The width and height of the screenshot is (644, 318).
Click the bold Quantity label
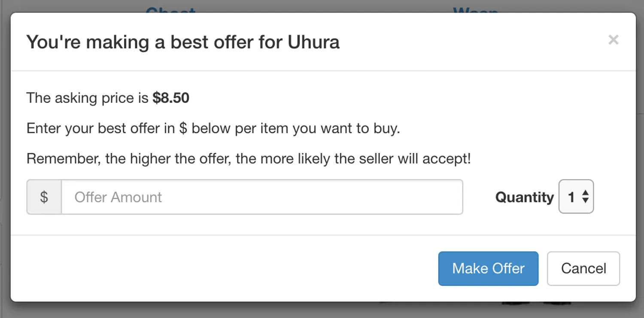(x=524, y=197)
